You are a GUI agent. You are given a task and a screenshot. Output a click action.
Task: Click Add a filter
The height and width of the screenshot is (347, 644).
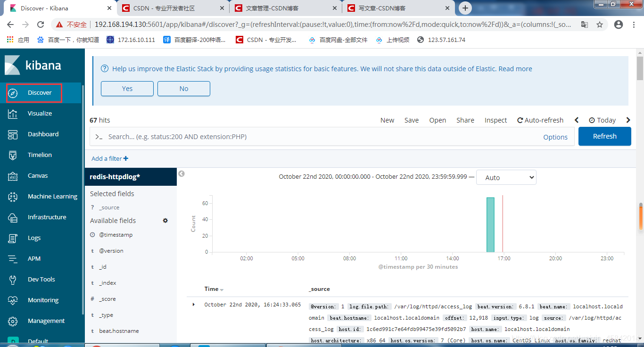[110, 158]
